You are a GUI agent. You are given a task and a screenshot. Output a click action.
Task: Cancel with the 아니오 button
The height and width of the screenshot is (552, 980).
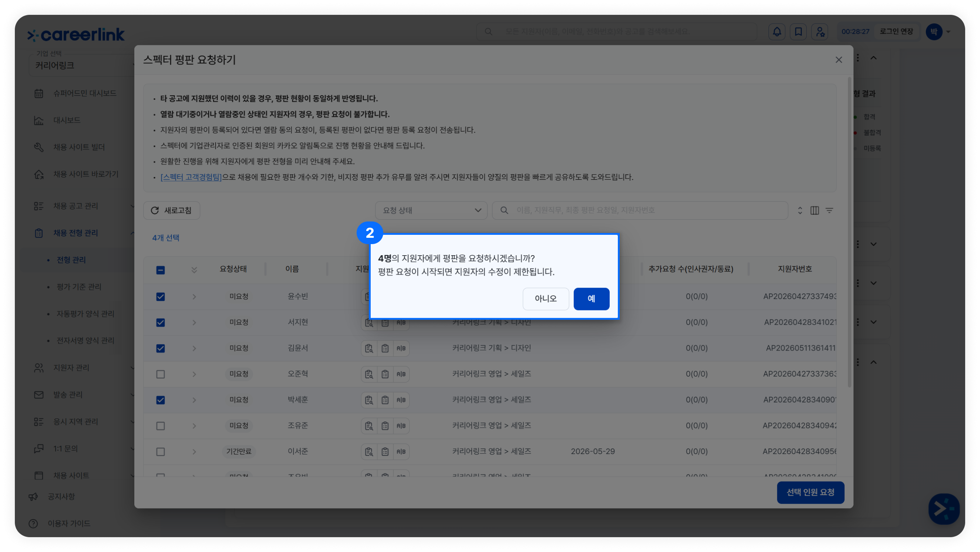point(545,299)
